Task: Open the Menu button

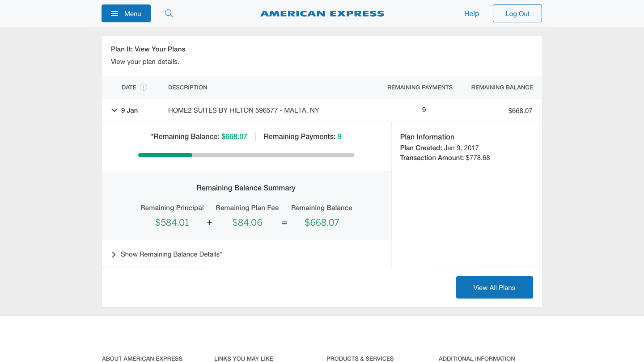Action: (x=126, y=13)
